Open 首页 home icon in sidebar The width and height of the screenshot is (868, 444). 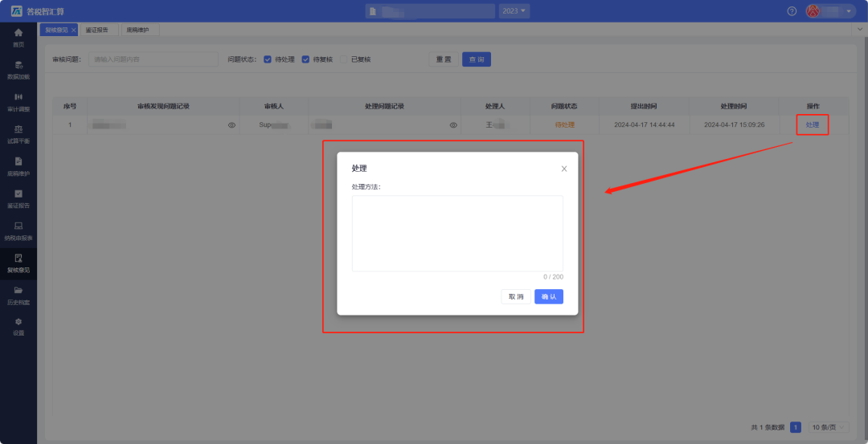18,33
